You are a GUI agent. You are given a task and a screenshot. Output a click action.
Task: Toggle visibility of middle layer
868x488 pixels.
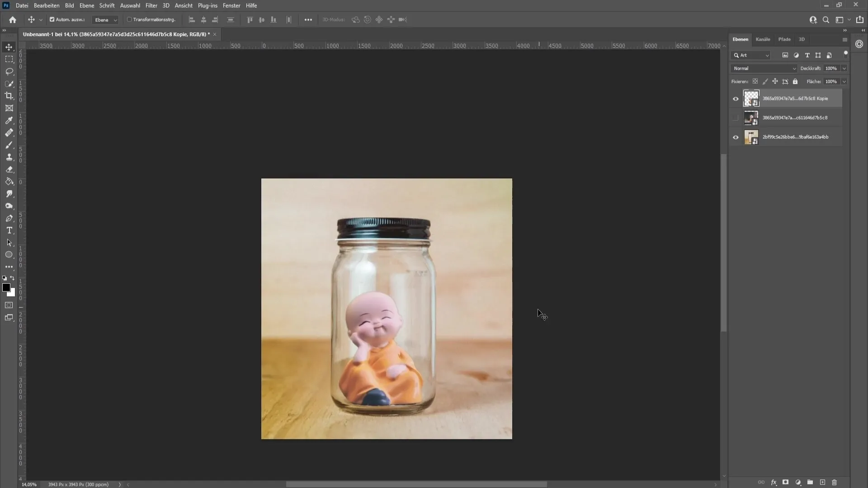(736, 117)
